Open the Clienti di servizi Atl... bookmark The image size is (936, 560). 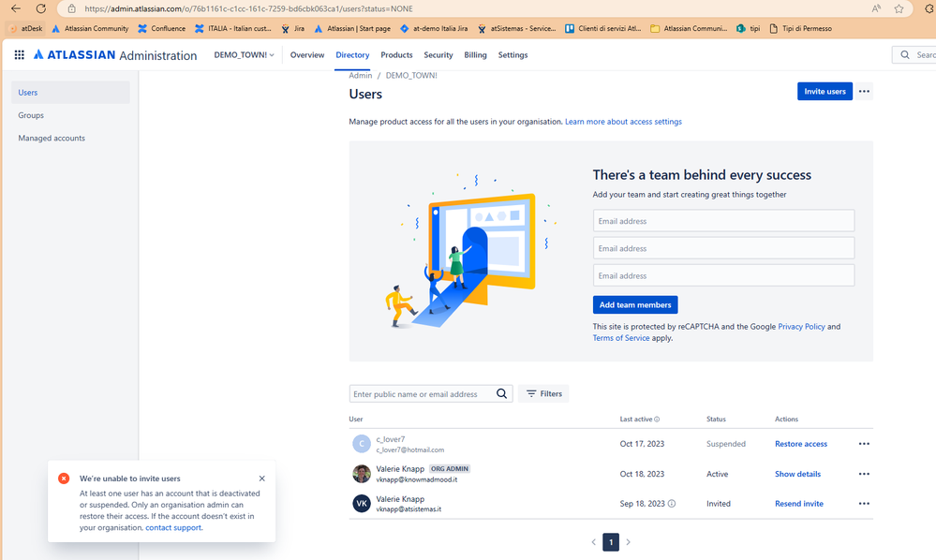tap(603, 29)
